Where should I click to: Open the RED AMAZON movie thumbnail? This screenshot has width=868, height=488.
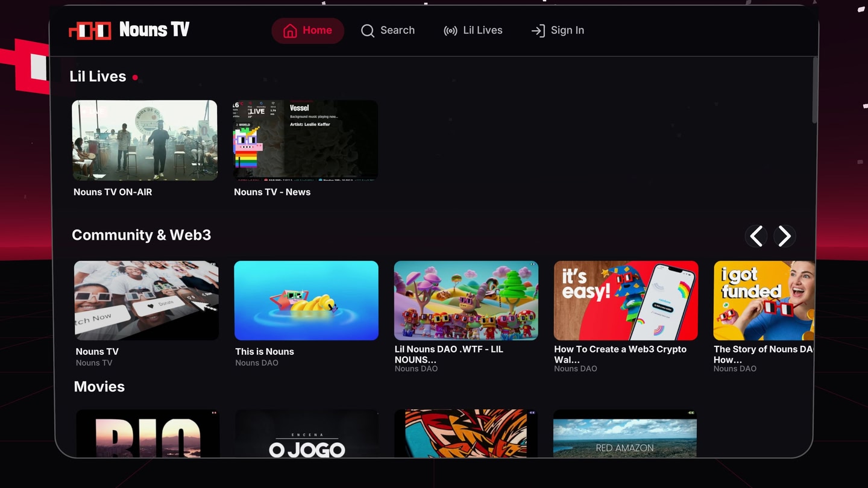pyautogui.click(x=624, y=433)
